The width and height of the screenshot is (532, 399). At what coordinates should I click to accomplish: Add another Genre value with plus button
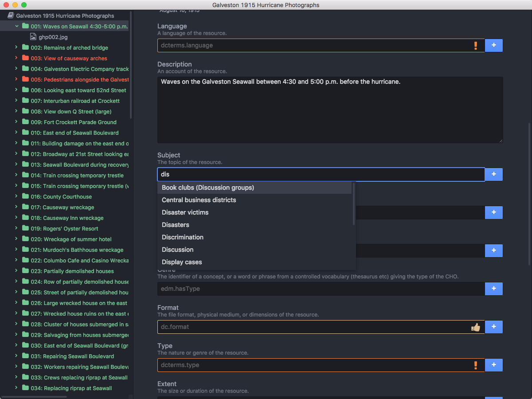click(493, 289)
